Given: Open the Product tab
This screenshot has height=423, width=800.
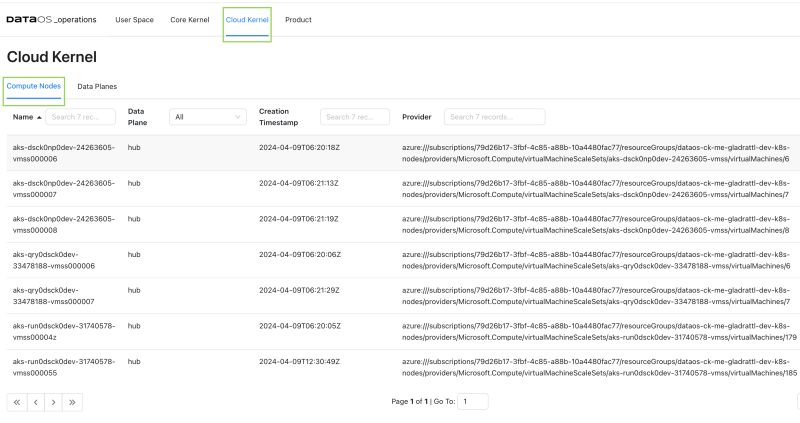Looking at the screenshot, I should [x=298, y=20].
